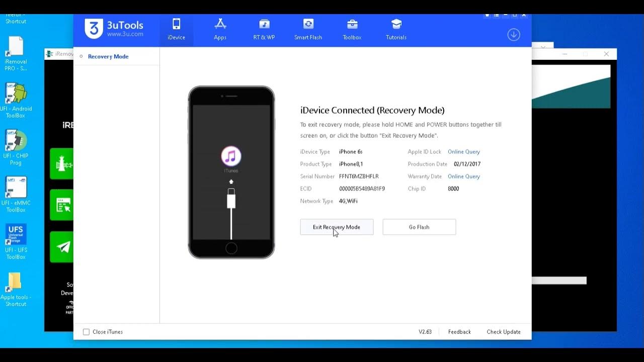Click the iPhone8,1 product type value
This screenshot has height=362, width=644.
(x=351, y=164)
